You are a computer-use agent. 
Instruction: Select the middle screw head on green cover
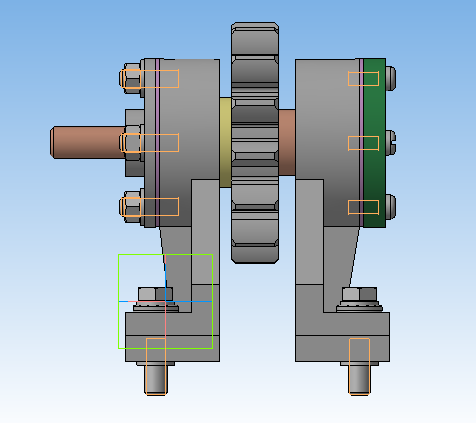[x=391, y=143]
